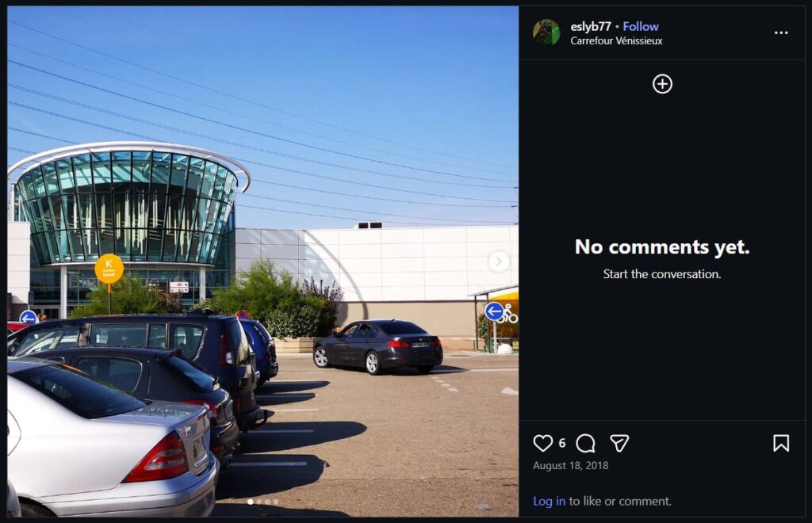
Task: Click the parking lot photo
Action: [x=263, y=261]
